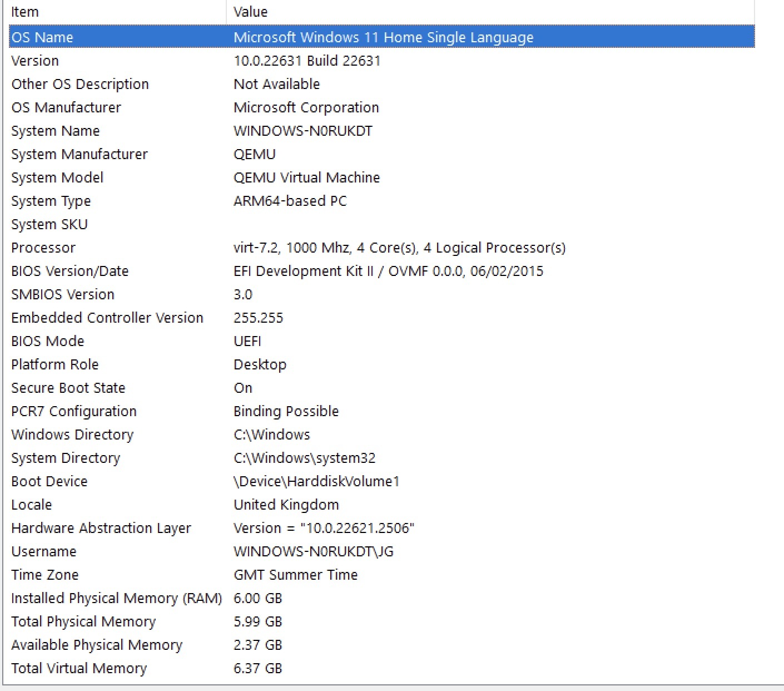Select the Windows Directory row
Image resolution: width=784 pixels, height=691 pixels.
pos(382,435)
